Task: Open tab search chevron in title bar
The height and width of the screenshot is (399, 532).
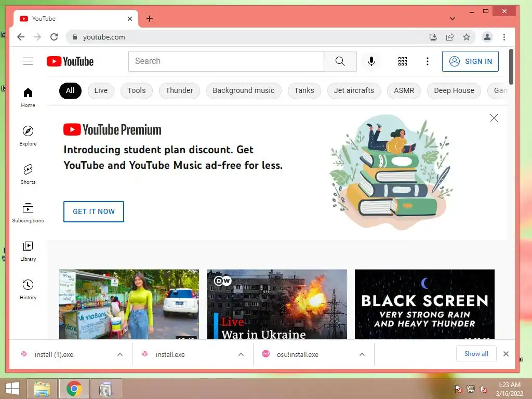Action: (453, 19)
